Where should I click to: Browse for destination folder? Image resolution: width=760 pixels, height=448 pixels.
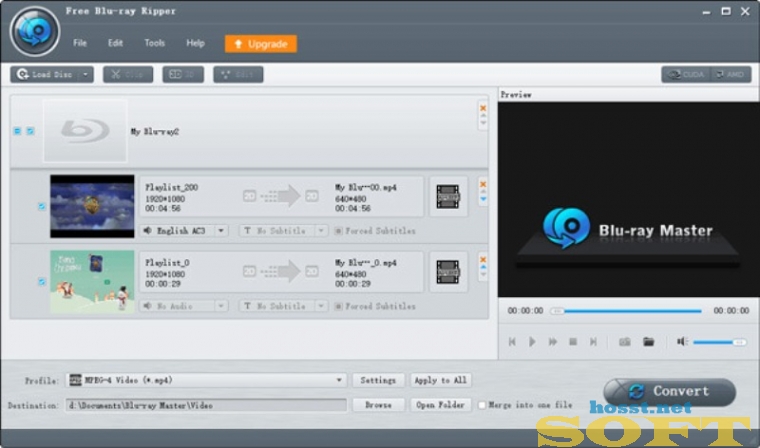pyautogui.click(x=378, y=405)
